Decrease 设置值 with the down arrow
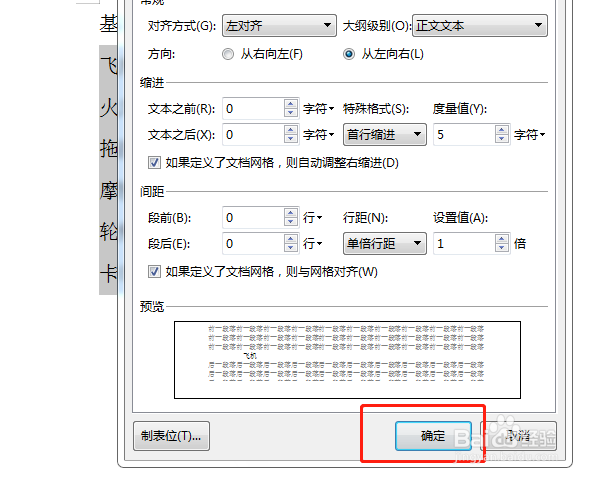This screenshot has height=478, width=592. pos(502,248)
